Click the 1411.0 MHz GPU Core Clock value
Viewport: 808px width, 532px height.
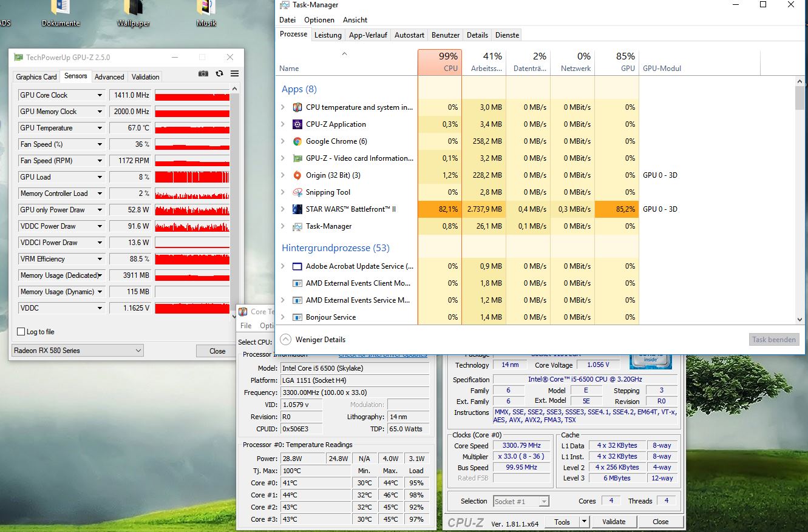coord(131,95)
